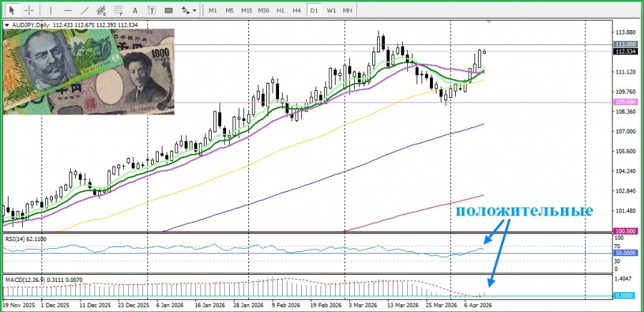Switch to H4 timeframe
This screenshot has width=644, height=312.
coord(296,11)
